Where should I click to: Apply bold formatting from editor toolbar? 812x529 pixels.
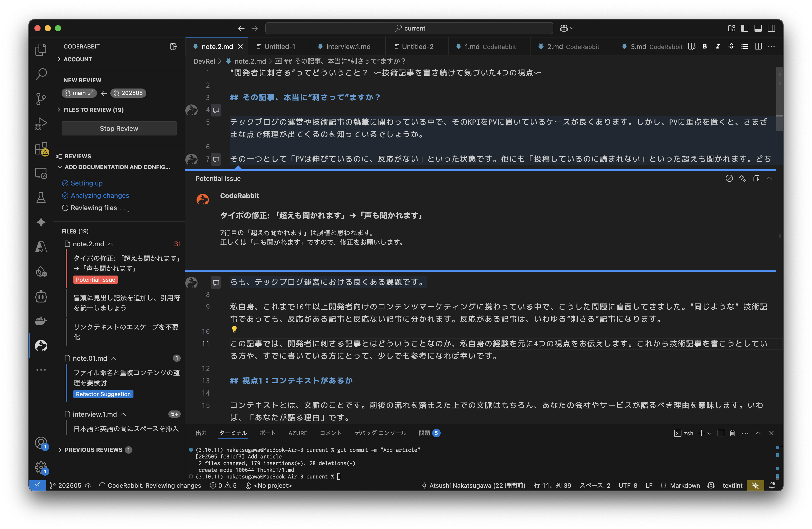704,46
